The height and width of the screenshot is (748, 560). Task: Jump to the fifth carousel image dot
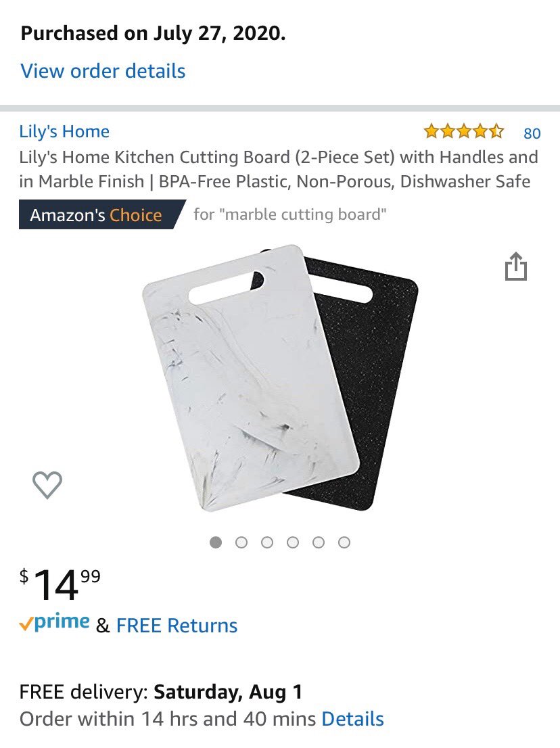tap(319, 542)
